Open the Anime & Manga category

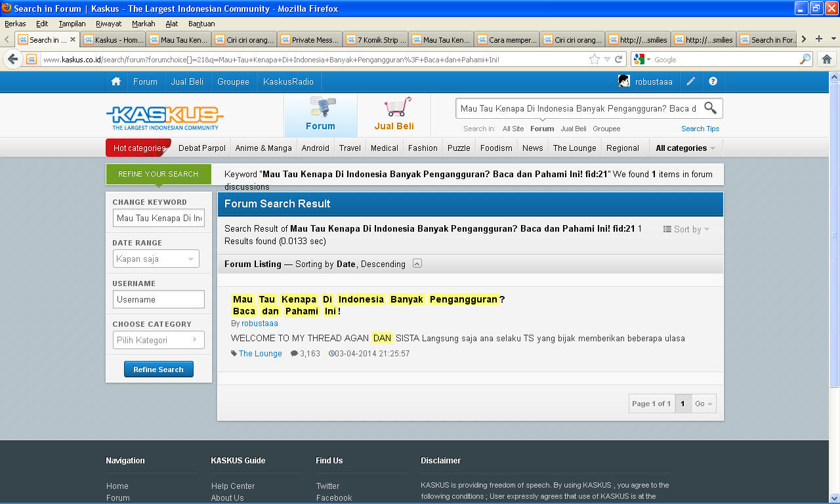(264, 148)
